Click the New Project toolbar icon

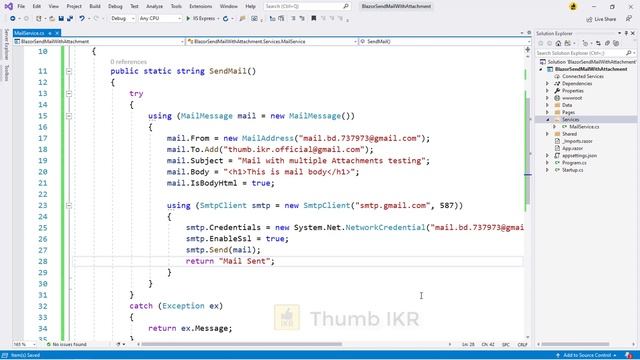coord(39,18)
